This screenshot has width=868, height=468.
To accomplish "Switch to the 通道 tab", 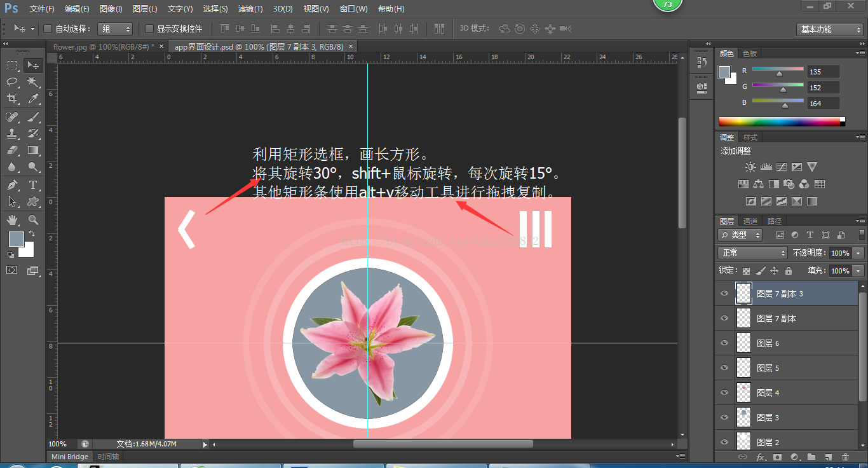I will (x=750, y=221).
